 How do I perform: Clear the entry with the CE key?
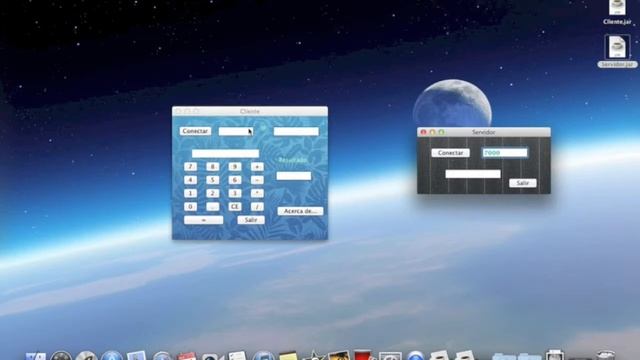235,207
